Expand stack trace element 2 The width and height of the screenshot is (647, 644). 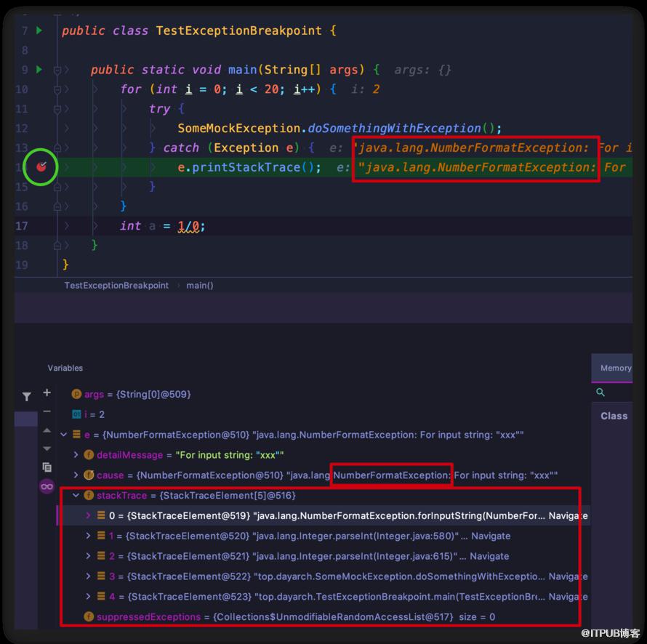88,556
